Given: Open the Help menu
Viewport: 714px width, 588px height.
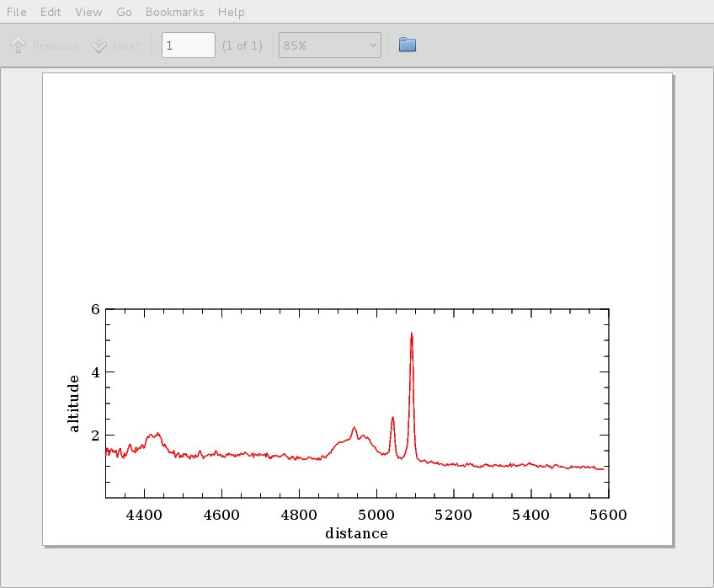Looking at the screenshot, I should coord(231,12).
